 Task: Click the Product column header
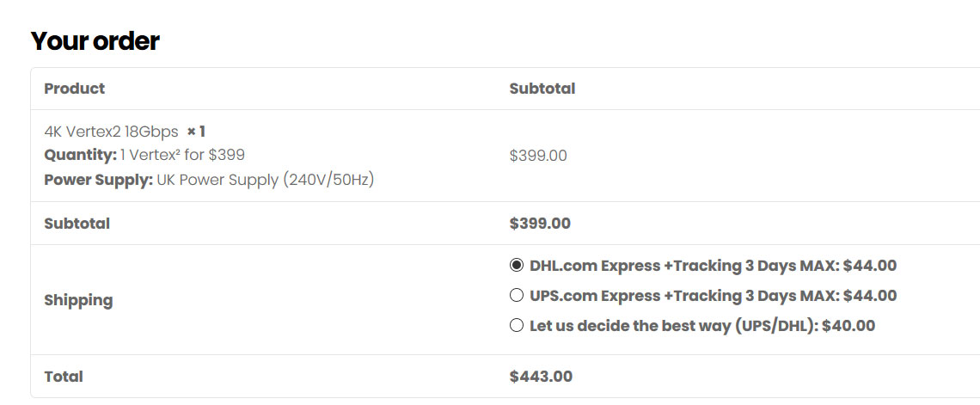75,89
